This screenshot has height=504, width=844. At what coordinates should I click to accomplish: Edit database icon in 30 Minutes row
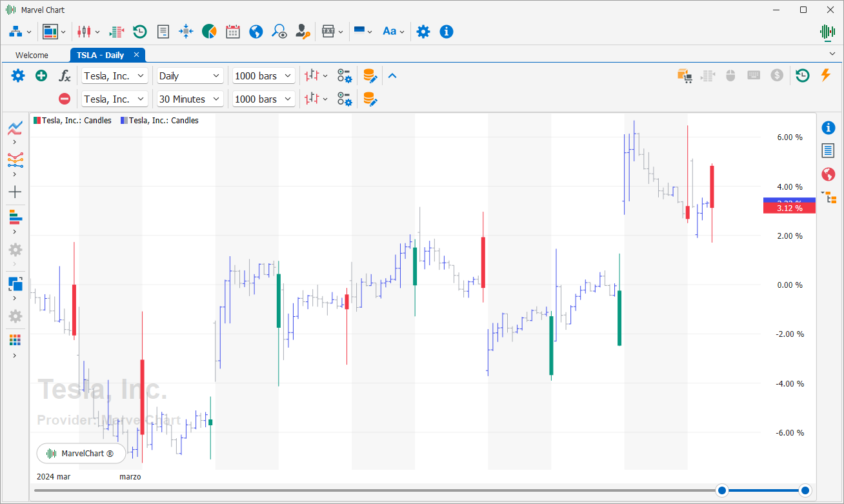370,99
